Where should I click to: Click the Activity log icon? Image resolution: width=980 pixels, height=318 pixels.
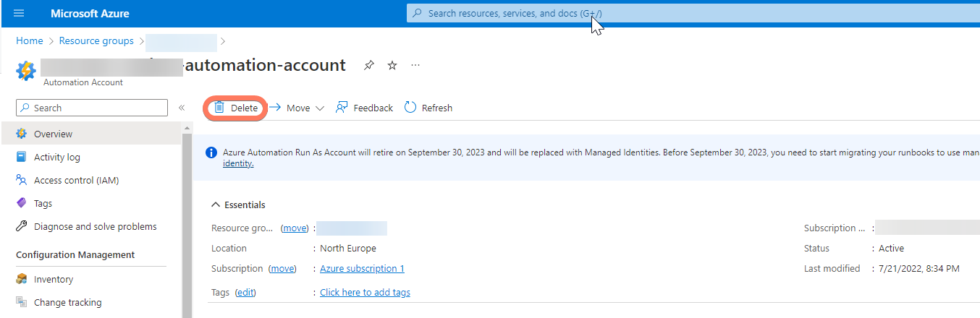click(21, 157)
